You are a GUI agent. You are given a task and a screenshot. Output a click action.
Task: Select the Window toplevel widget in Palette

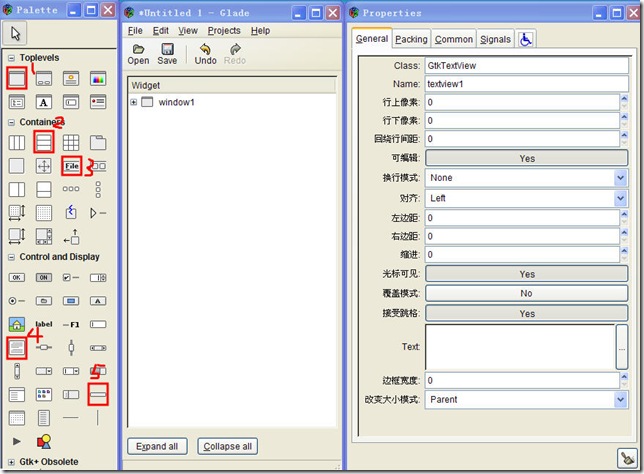tap(17, 78)
